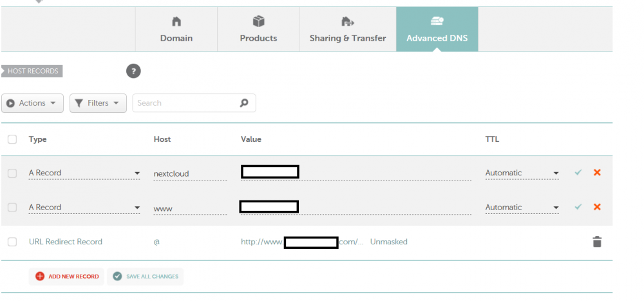Edit the www host field

(190, 208)
